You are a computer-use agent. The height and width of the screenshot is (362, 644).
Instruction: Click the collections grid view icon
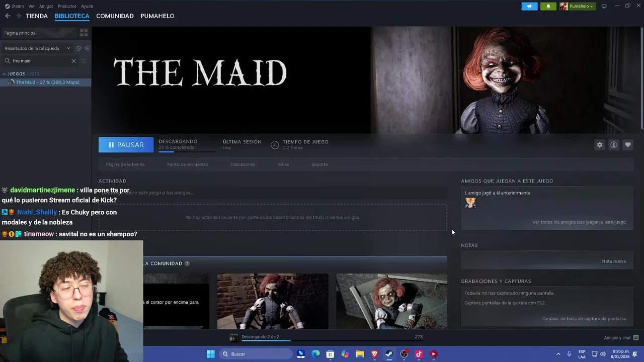(84, 33)
